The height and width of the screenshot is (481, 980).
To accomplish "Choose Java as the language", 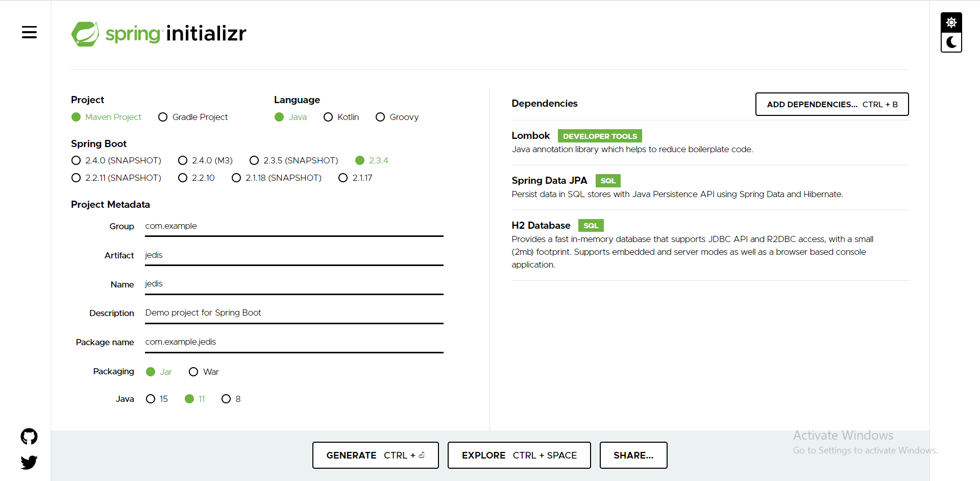I will point(290,117).
